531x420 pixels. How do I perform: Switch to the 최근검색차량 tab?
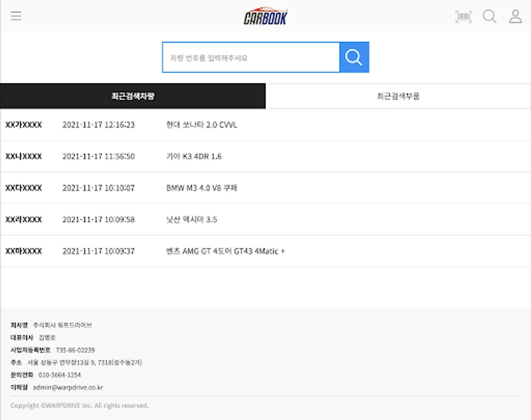133,96
